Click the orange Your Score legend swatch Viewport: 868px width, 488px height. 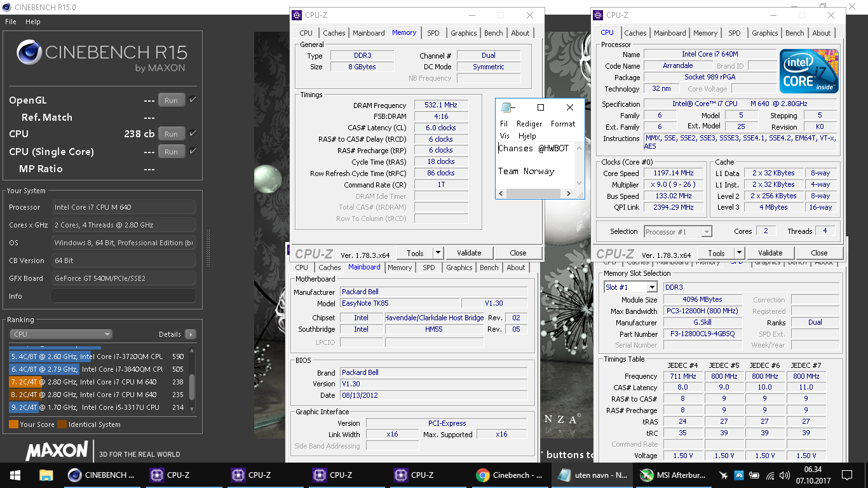(13, 424)
